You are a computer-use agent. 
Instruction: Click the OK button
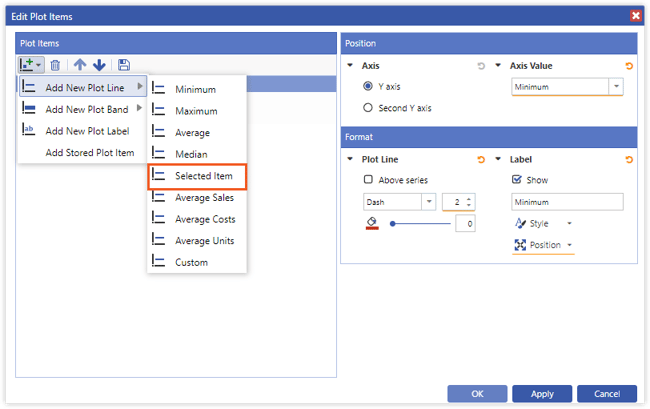477,394
